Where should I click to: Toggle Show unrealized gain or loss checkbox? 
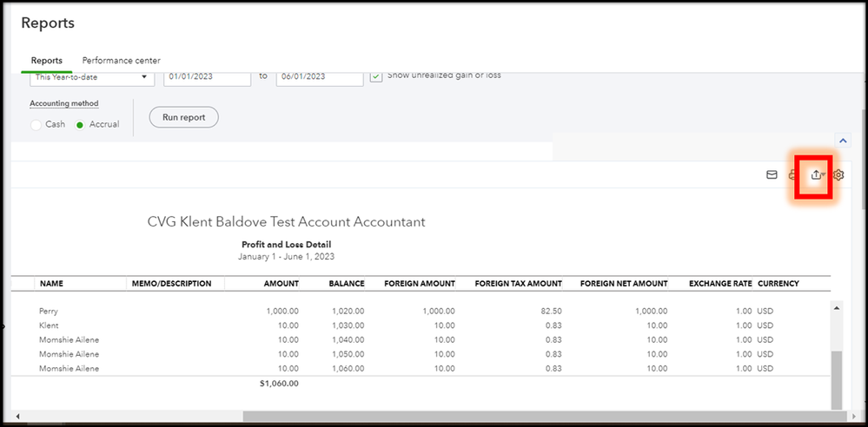[x=375, y=76]
